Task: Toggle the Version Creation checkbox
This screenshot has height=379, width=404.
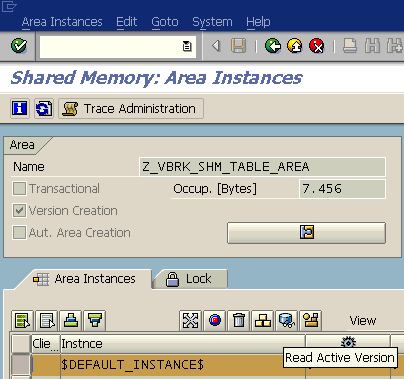Action: tap(19, 211)
